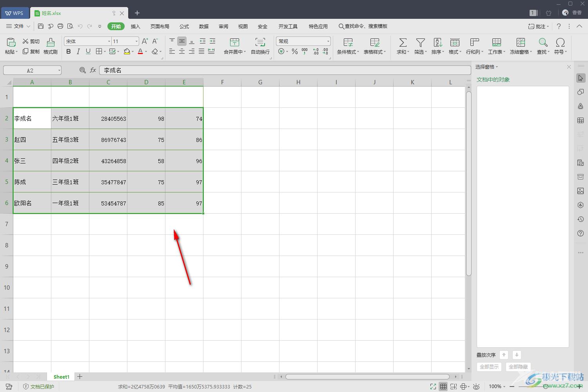
Task: Click 全部隐藏 Hide All button
Action: (518, 367)
